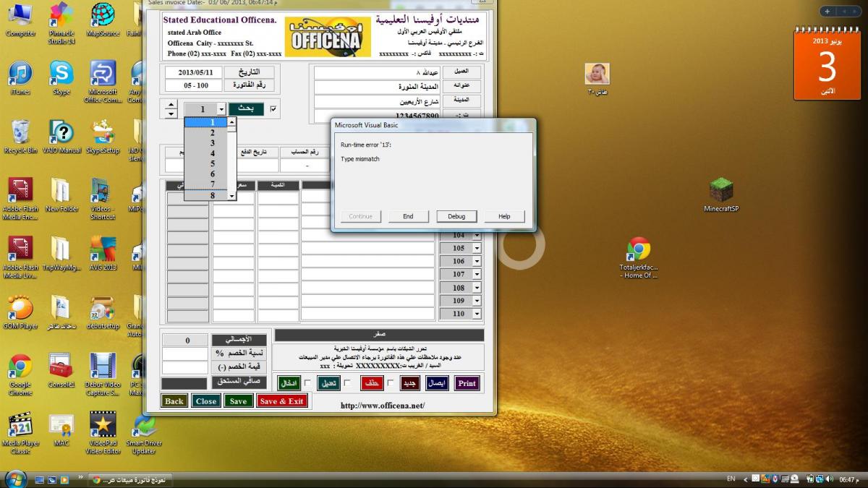
Task: Open the item 107 dropdown arrow
Action: click(477, 274)
